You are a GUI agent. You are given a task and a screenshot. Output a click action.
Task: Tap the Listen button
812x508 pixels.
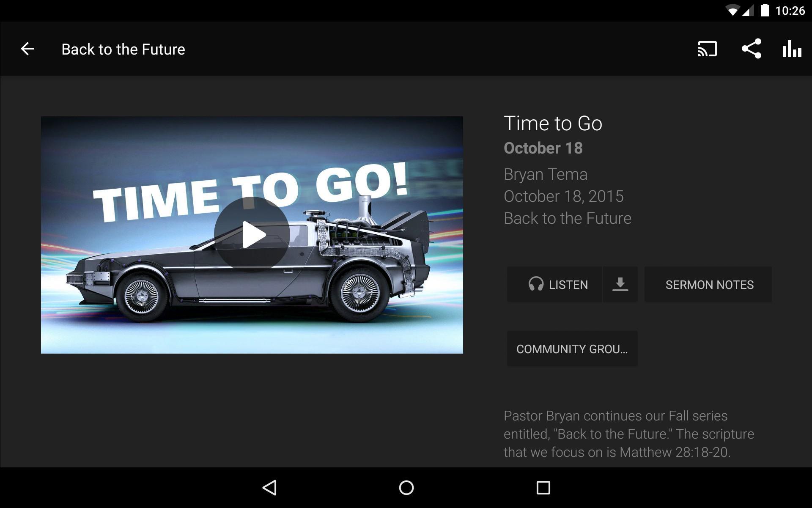pyautogui.click(x=554, y=285)
